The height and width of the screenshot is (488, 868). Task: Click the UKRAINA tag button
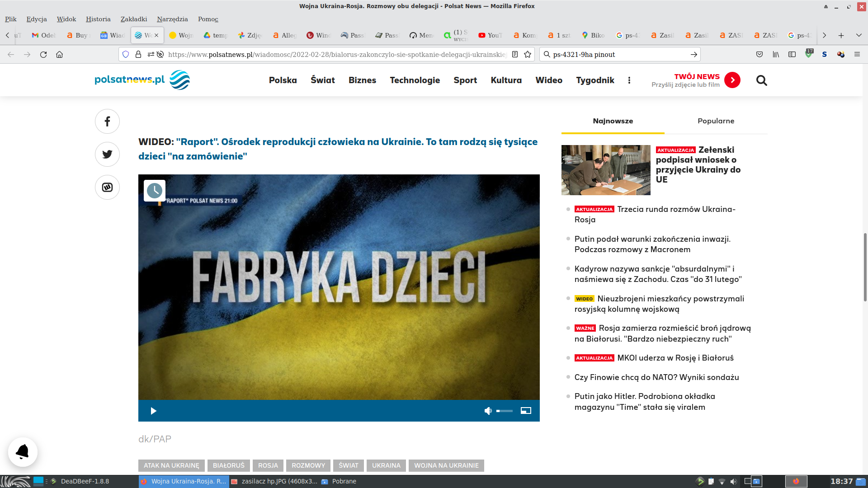[x=386, y=465]
